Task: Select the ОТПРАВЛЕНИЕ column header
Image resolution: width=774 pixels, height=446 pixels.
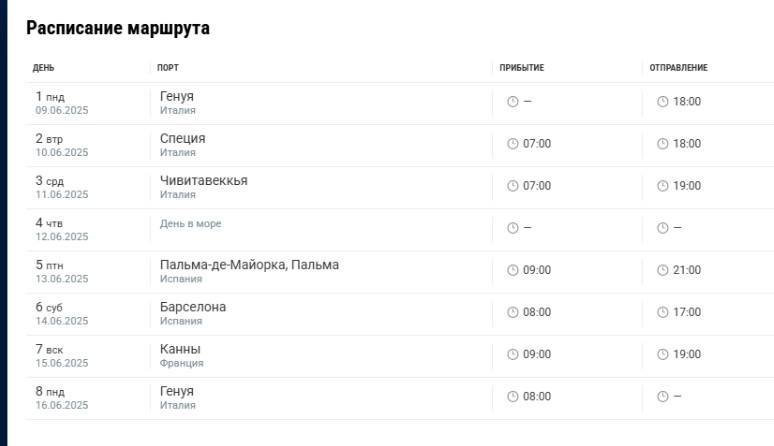Action: (x=678, y=68)
